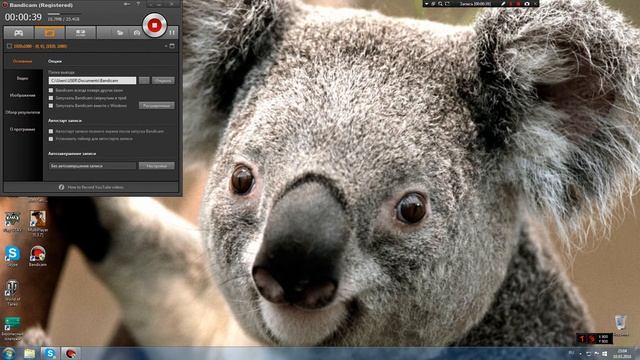Select the screen rectangle recording mode
This screenshot has width=640, height=360.
(x=50, y=33)
